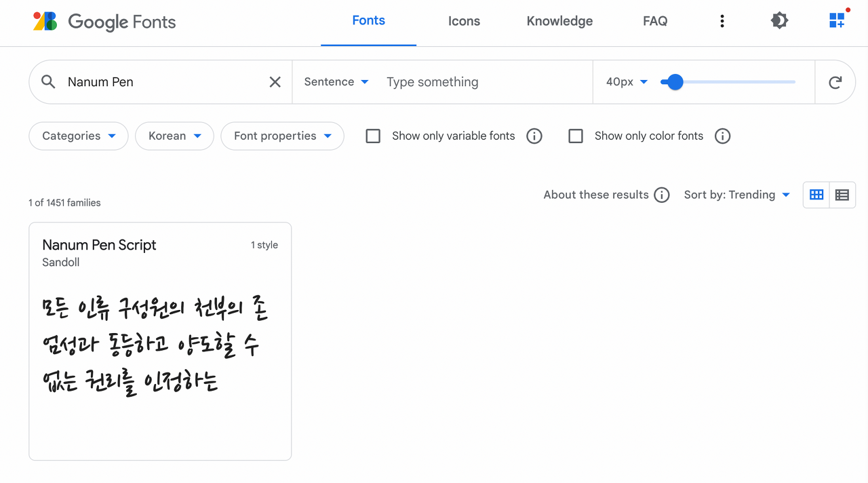Switch to grid view
868x483 pixels.
(816, 195)
